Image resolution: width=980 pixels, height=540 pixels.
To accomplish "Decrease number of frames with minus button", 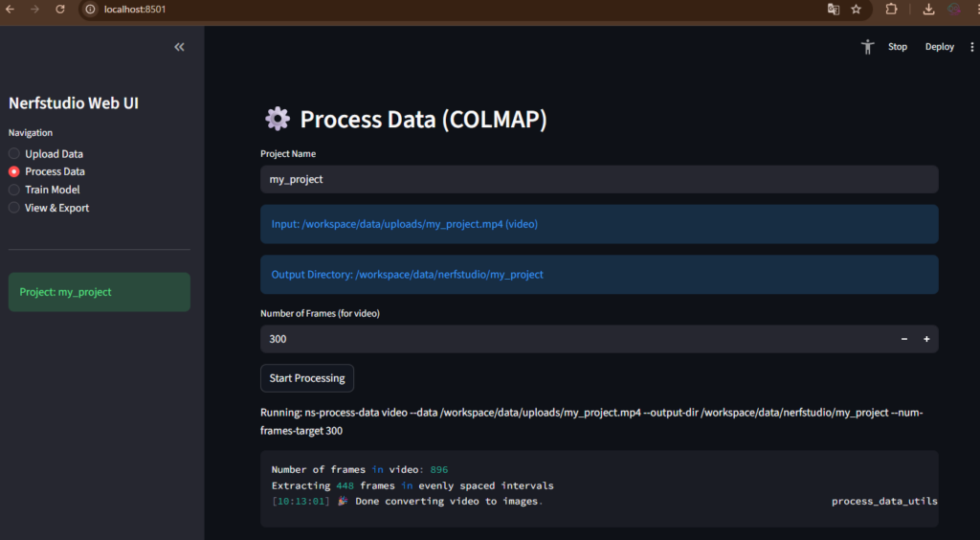I will pos(904,339).
